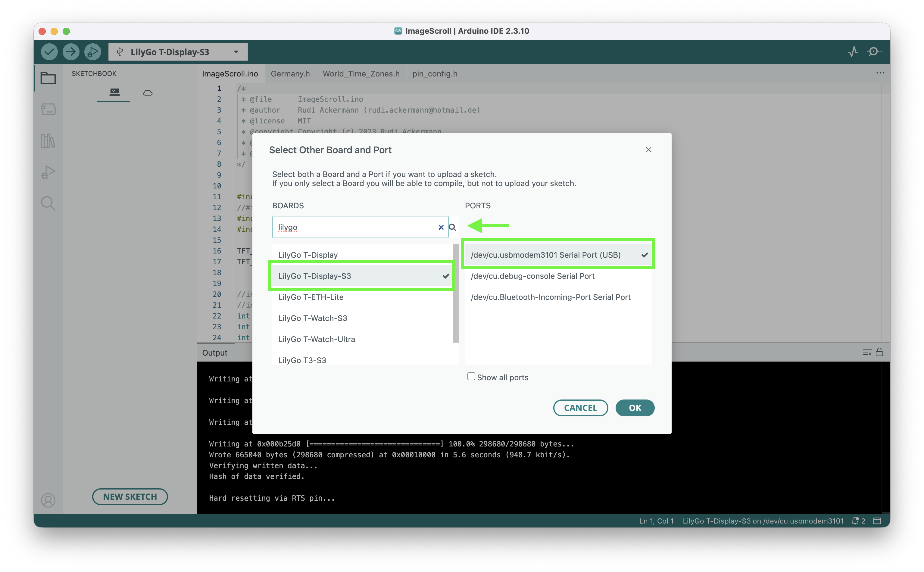This screenshot has width=924, height=572.
Task: Open the user account profile icon
Action: 48,500
